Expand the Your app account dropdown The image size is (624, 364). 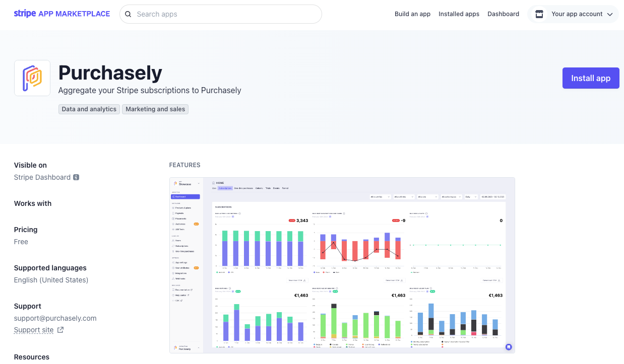(x=573, y=14)
